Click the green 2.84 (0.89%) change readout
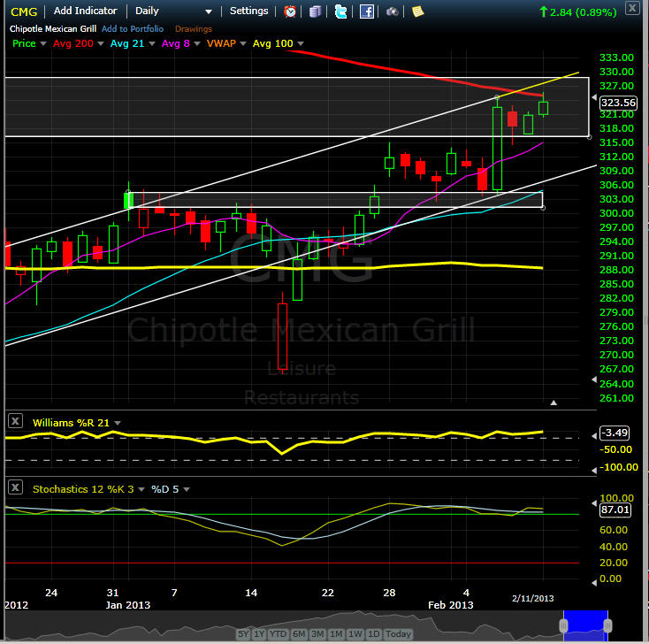This screenshot has width=649, height=644. click(x=578, y=12)
